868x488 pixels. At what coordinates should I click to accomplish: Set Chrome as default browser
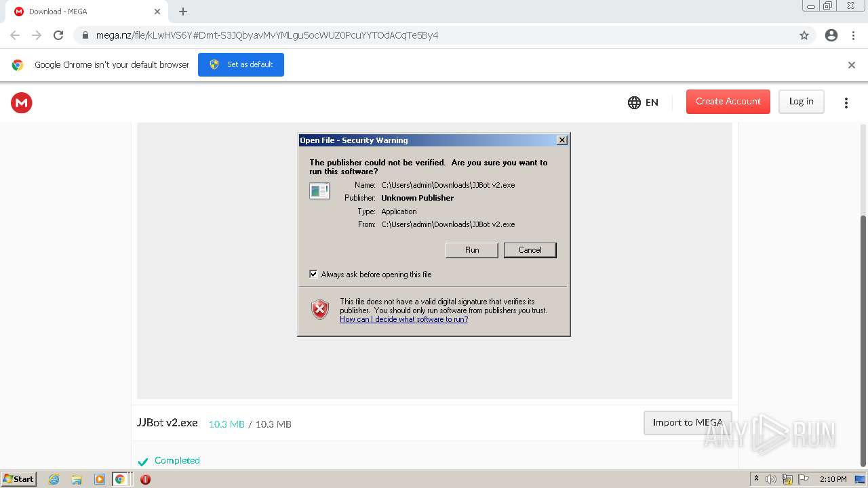tap(241, 64)
